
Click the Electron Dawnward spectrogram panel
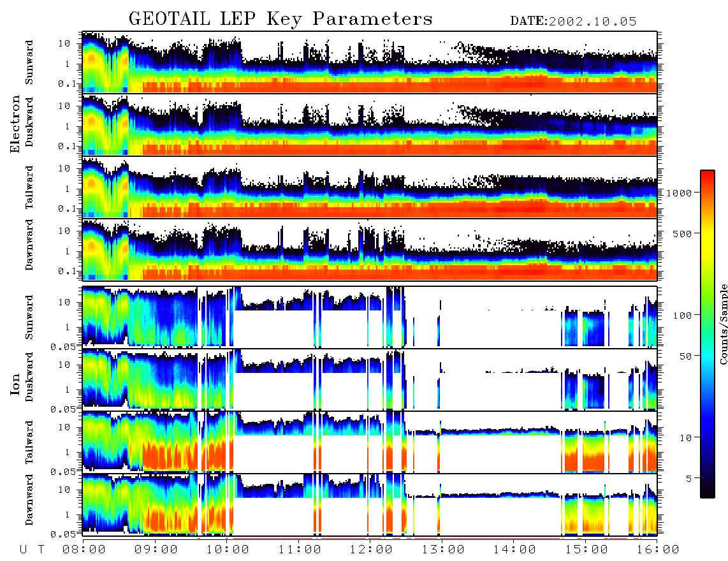click(x=370, y=250)
